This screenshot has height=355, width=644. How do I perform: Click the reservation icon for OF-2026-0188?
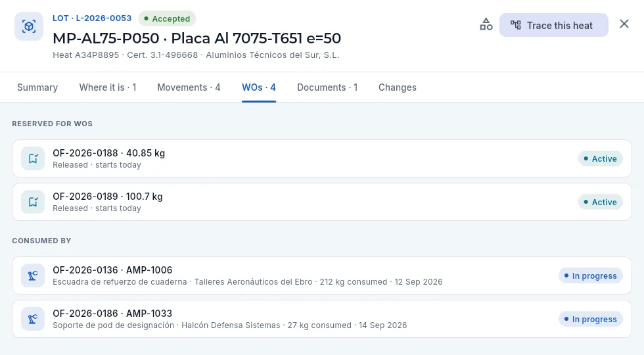point(33,158)
